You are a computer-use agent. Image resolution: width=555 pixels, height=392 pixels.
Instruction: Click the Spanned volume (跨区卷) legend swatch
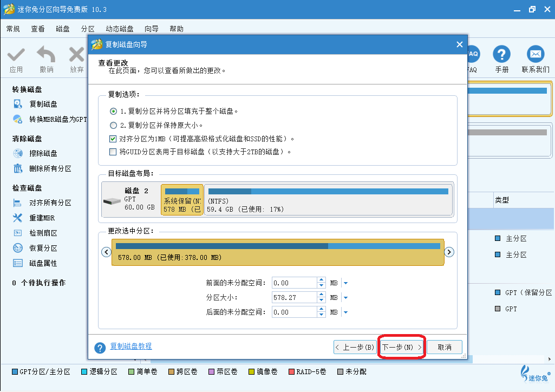[171, 372]
